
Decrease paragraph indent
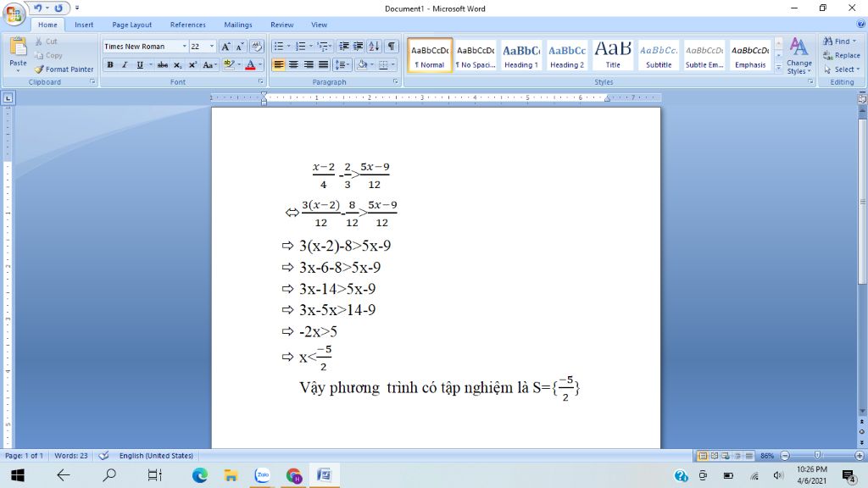pyautogui.click(x=344, y=47)
